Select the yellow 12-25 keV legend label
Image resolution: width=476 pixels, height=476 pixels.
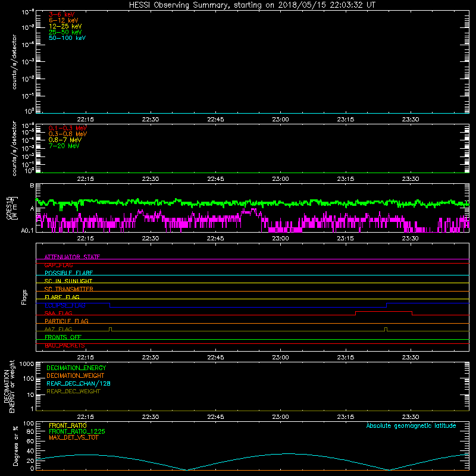65,26
